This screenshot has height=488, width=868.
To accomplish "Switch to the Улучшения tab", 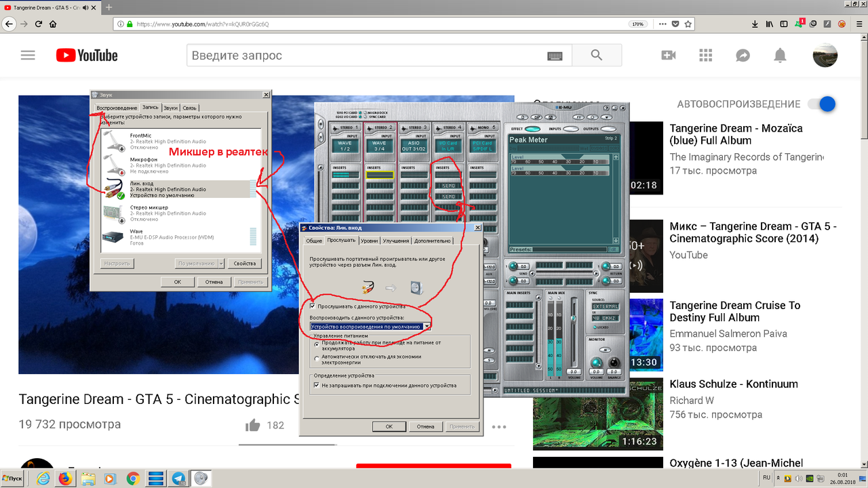I will click(396, 241).
